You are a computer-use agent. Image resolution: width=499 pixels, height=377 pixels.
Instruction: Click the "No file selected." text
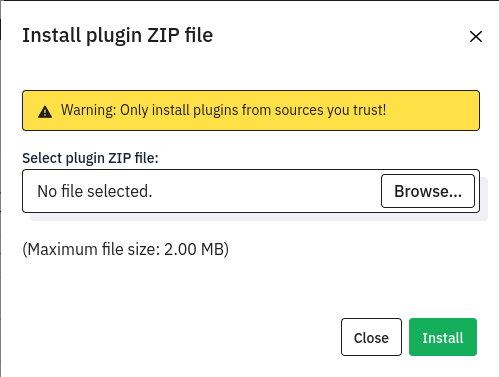coord(95,191)
